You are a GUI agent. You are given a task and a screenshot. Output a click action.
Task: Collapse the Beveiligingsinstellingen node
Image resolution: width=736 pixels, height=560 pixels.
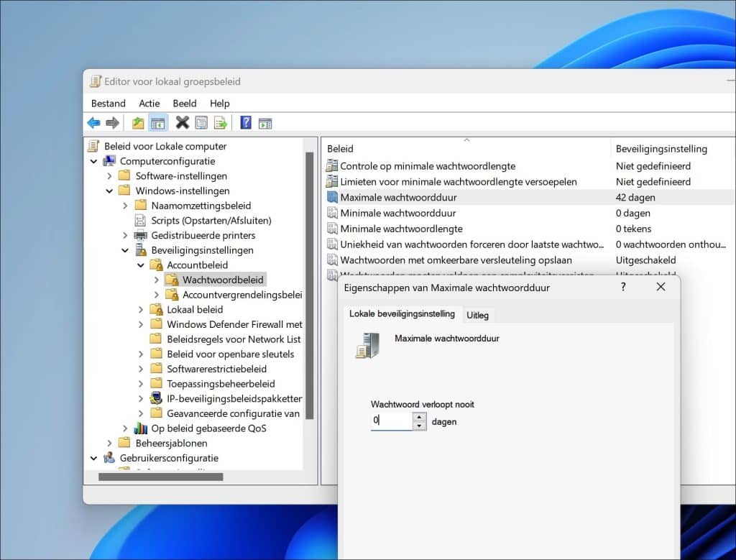coord(125,250)
